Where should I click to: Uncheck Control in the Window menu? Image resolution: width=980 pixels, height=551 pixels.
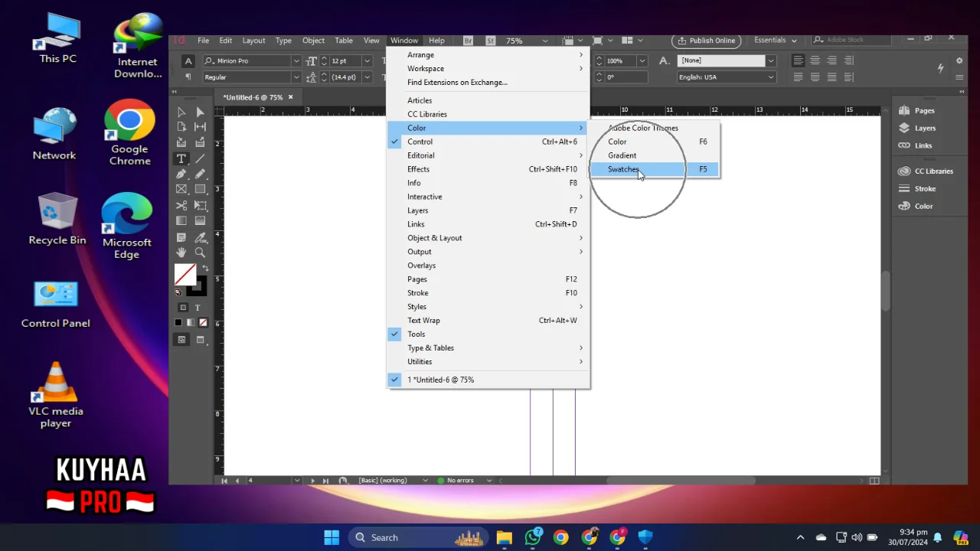(x=488, y=142)
